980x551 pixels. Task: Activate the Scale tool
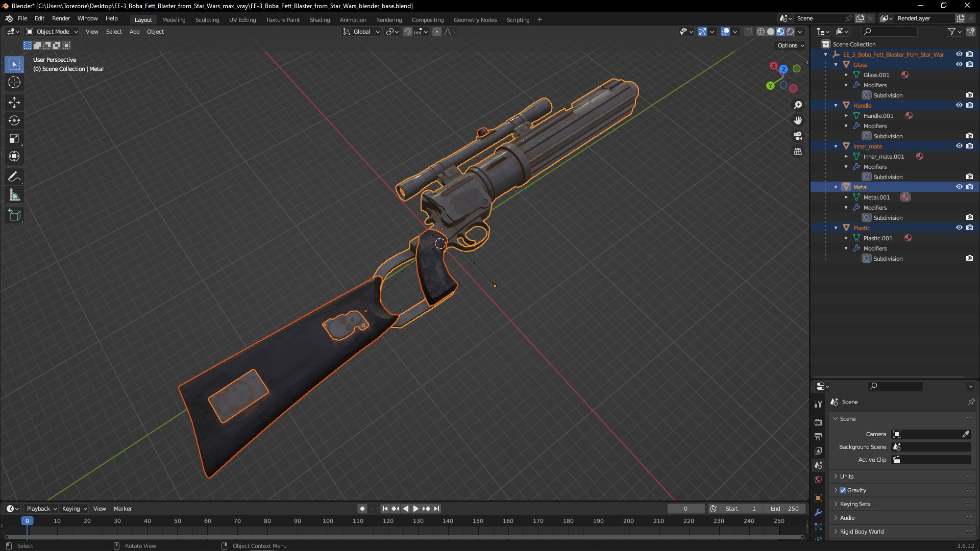click(14, 138)
